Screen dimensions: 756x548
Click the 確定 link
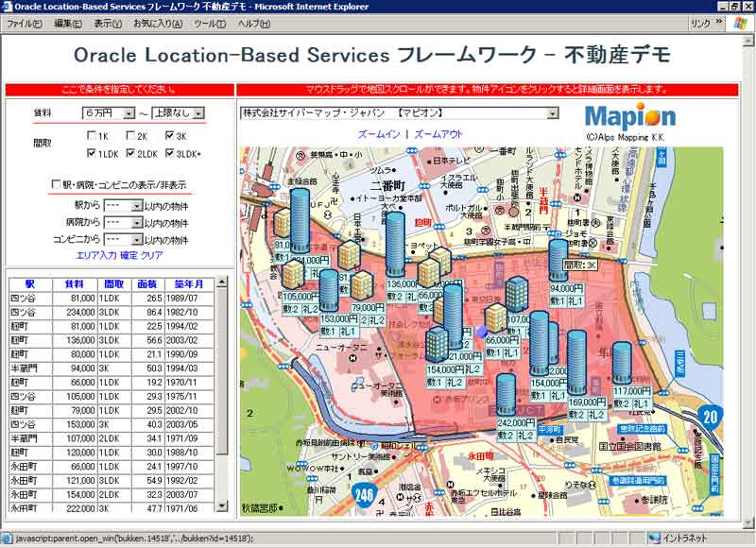tap(129, 255)
